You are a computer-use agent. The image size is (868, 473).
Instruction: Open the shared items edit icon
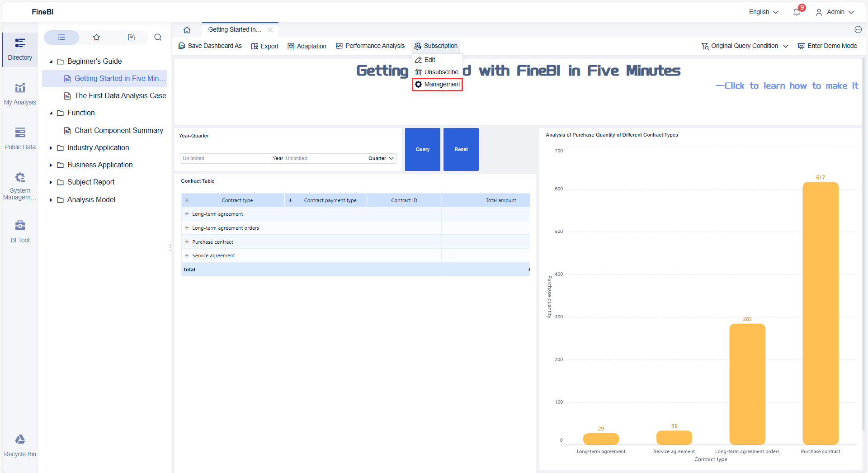click(x=131, y=37)
